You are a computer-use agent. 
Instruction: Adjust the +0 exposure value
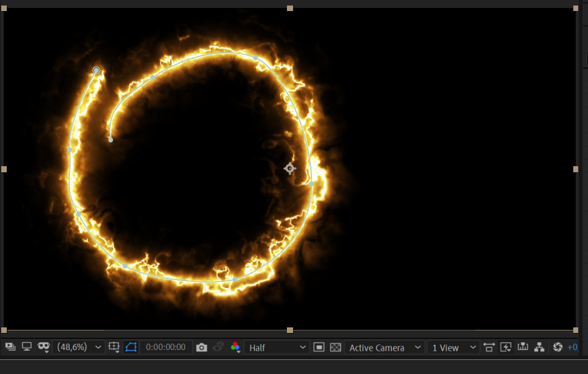(573, 347)
